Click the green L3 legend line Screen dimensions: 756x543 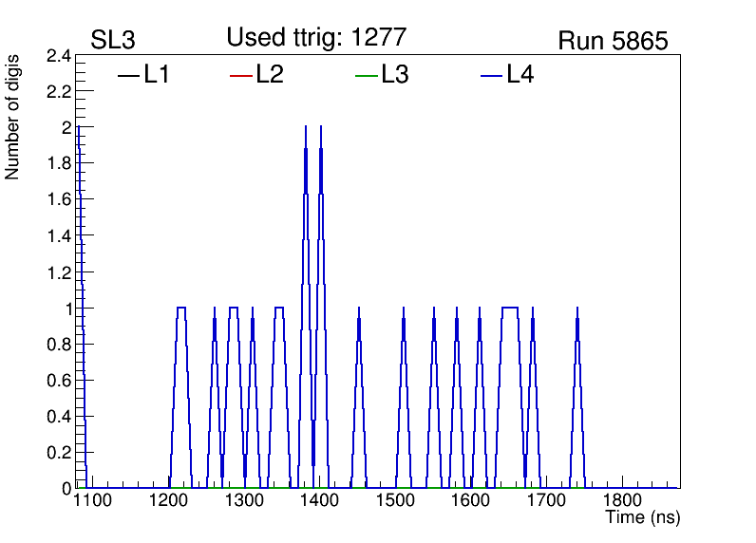tap(366, 76)
